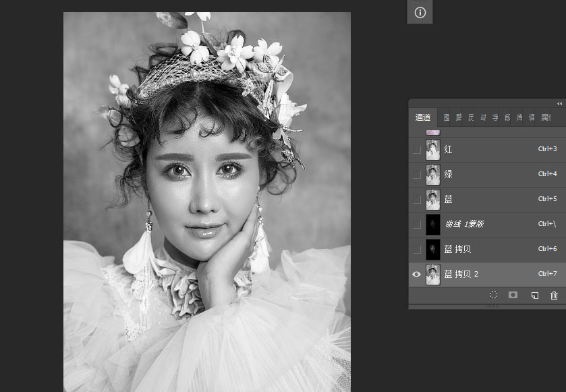This screenshot has height=392, width=566.
Task: Click the portrait image on the canvas
Action: coord(207,202)
